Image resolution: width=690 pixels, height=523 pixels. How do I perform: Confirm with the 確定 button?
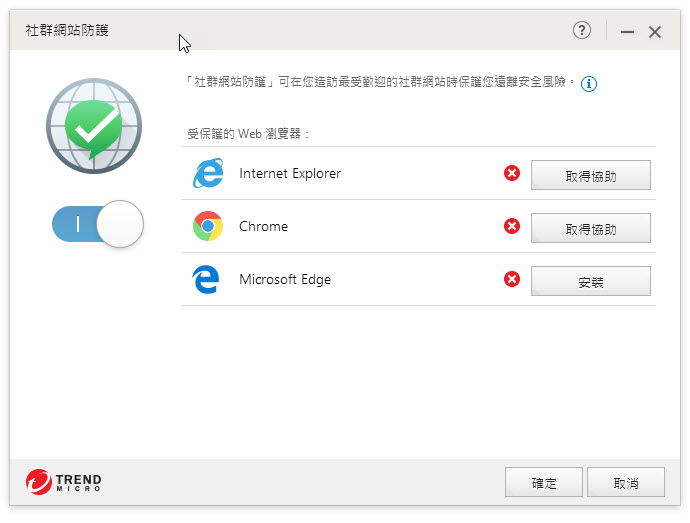(543, 482)
